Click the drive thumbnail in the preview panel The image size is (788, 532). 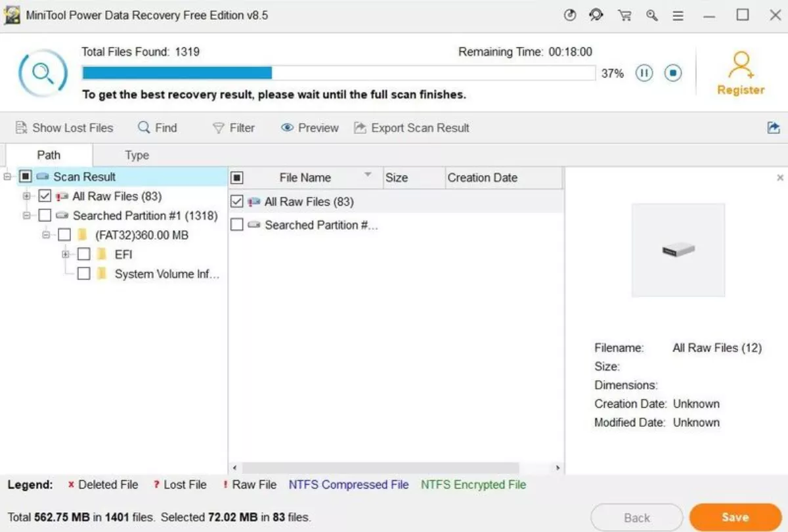678,250
